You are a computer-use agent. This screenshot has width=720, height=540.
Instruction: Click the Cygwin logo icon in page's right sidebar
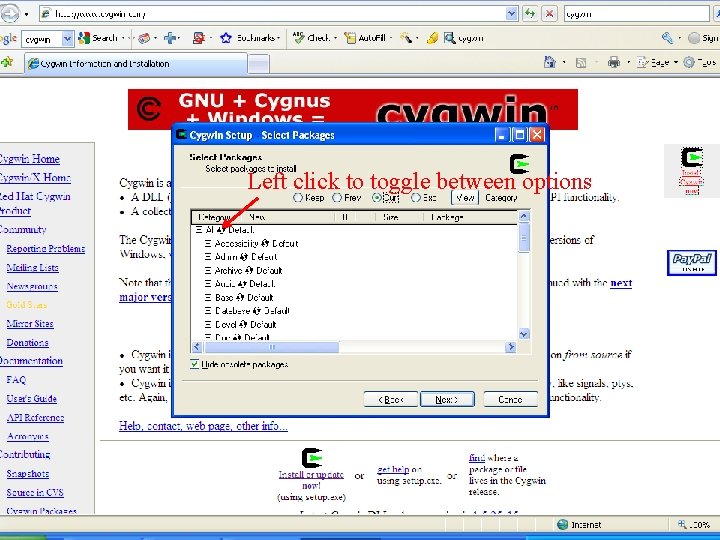692,158
